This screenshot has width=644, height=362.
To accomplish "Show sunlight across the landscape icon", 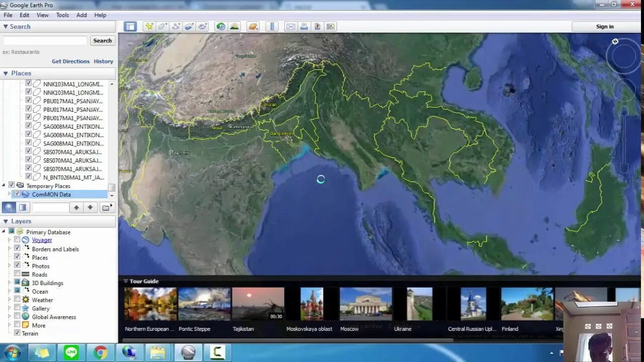I will (x=234, y=27).
